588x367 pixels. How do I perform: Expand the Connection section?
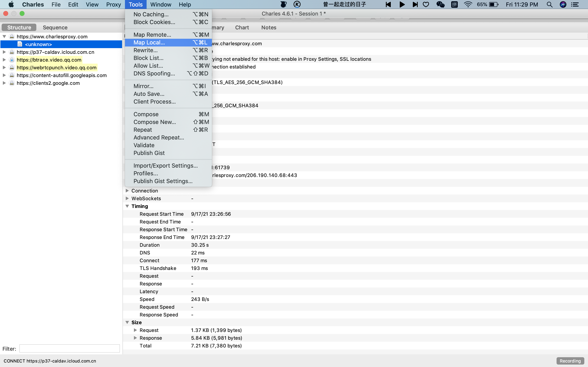(127, 191)
